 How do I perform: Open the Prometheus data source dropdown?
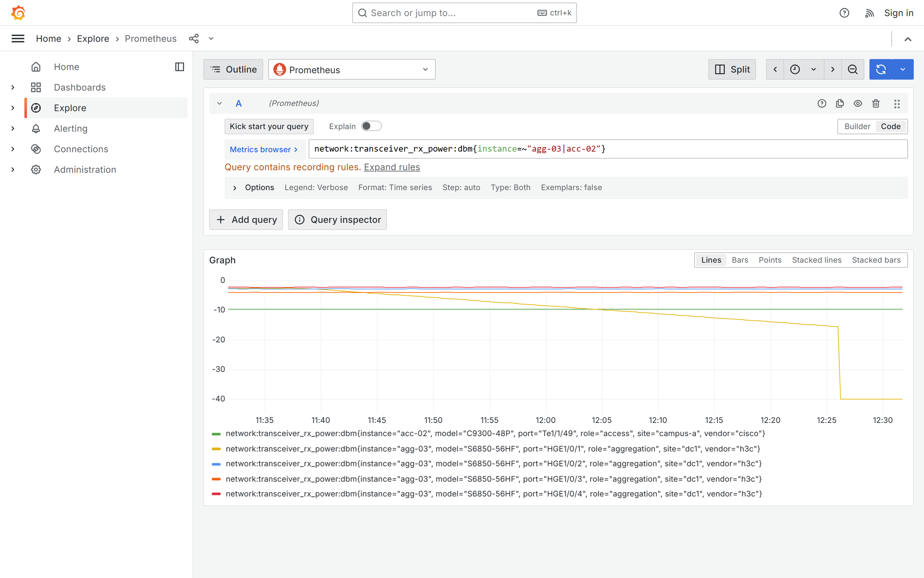click(x=352, y=69)
